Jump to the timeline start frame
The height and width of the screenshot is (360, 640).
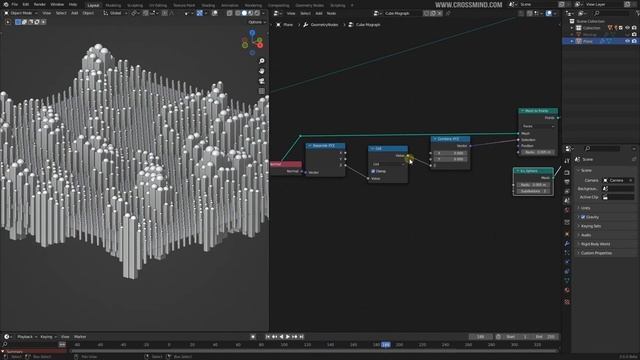268,337
